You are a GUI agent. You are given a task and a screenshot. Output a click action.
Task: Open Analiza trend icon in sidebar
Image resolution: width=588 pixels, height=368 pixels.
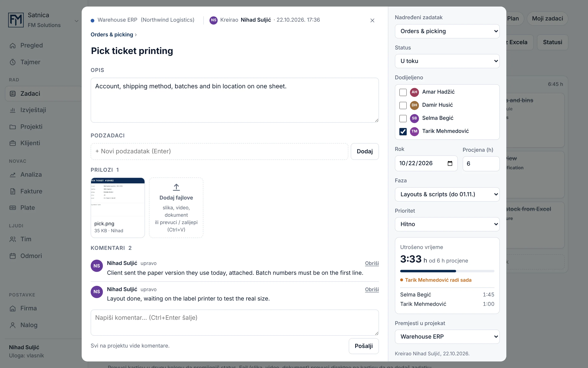pyautogui.click(x=13, y=175)
